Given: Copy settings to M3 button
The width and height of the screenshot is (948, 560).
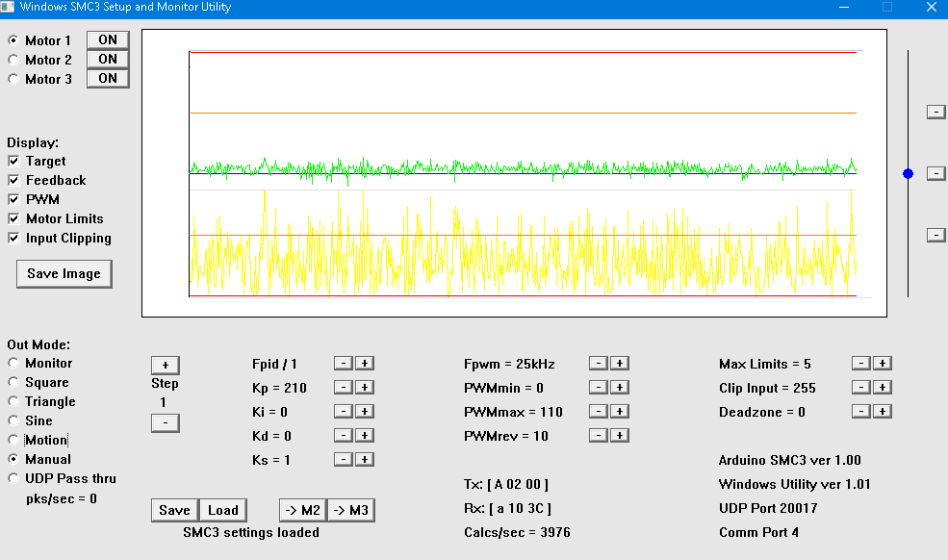Looking at the screenshot, I should coord(350,510).
